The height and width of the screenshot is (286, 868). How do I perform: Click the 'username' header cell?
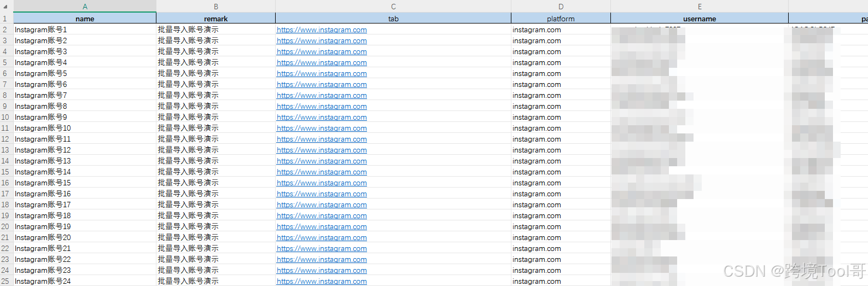click(x=700, y=19)
